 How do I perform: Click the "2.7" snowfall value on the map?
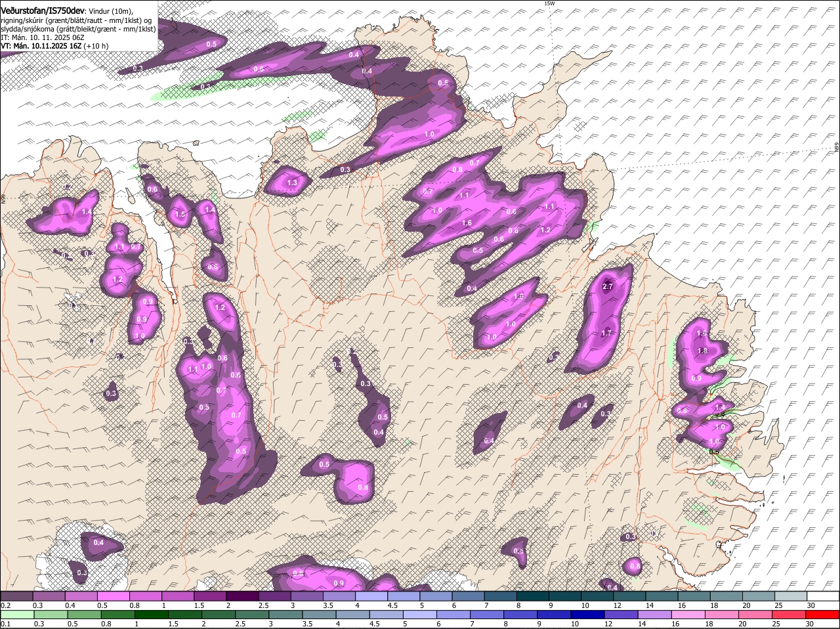[x=607, y=286]
